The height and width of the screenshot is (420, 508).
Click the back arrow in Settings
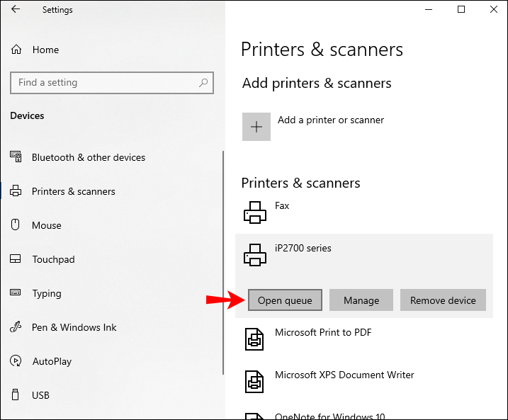tap(16, 10)
